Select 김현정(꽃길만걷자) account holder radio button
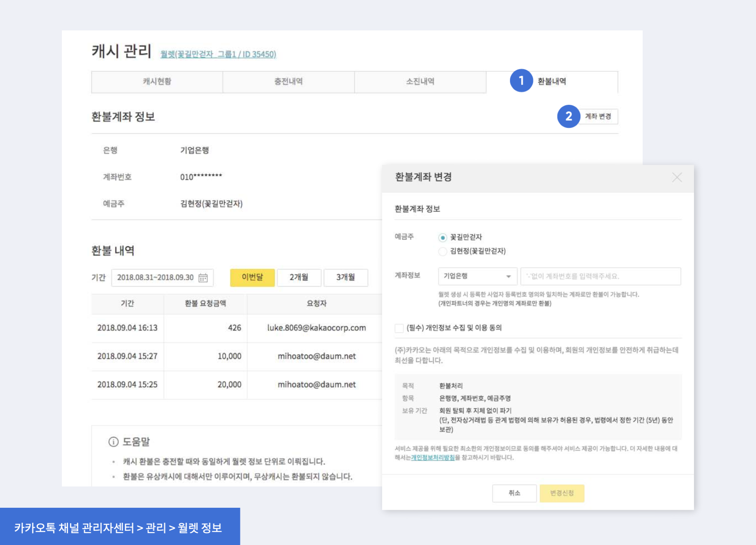The width and height of the screenshot is (756, 545). [443, 251]
